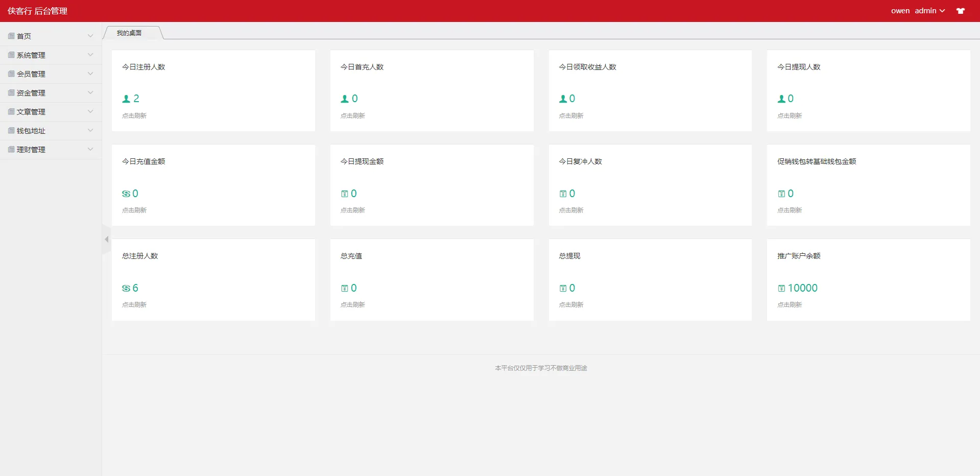Click 点击刷新 under 今日注册人数
Screen dimensions: 980x476
click(x=134, y=115)
